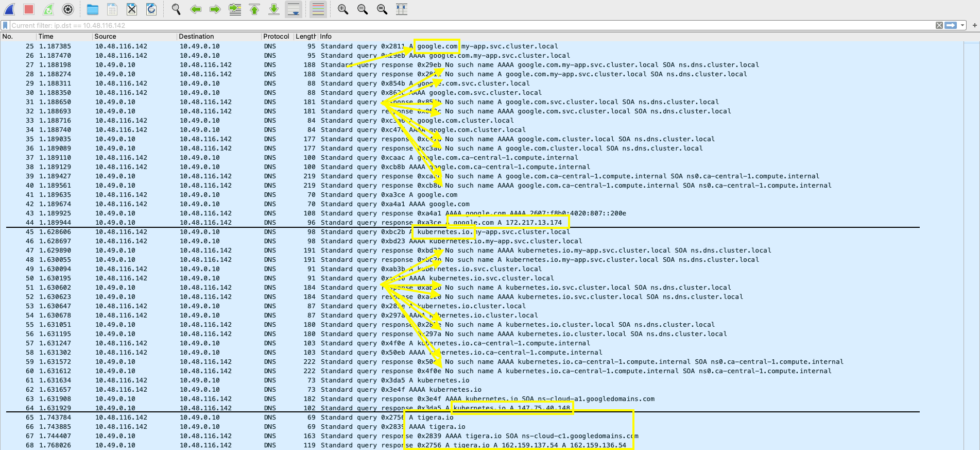Select packet 62 querying AAAA kubernetes.io
Viewport: 980px width, 450px height.
tap(482, 390)
